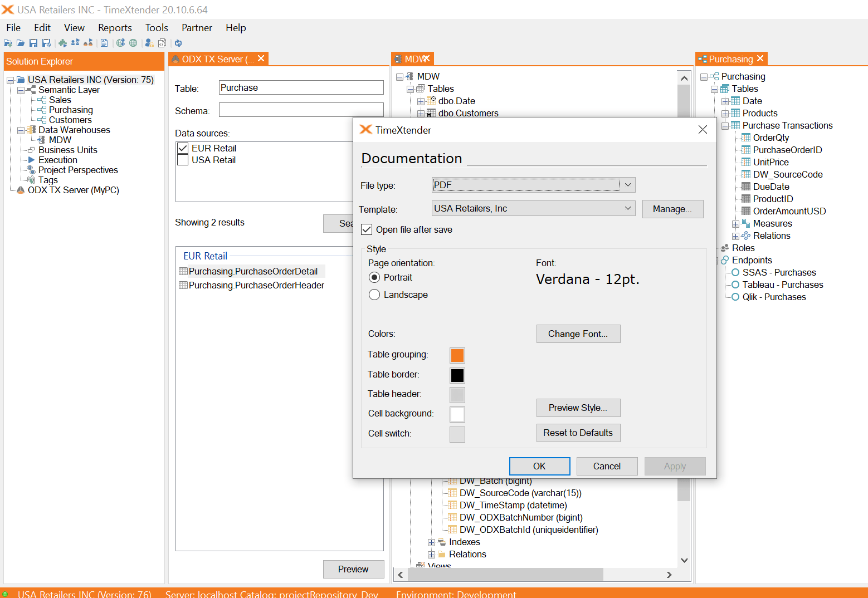Toggle Open file after save checkbox
This screenshot has width=868, height=598.
point(367,229)
